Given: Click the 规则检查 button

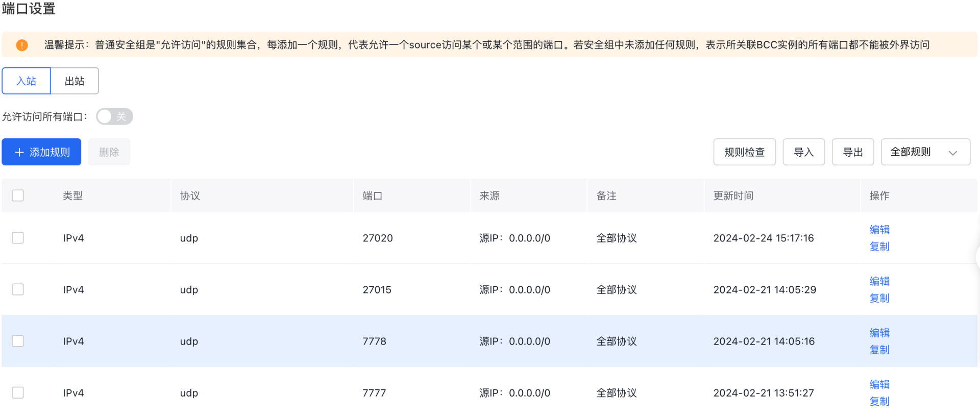Looking at the screenshot, I should [744, 152].
